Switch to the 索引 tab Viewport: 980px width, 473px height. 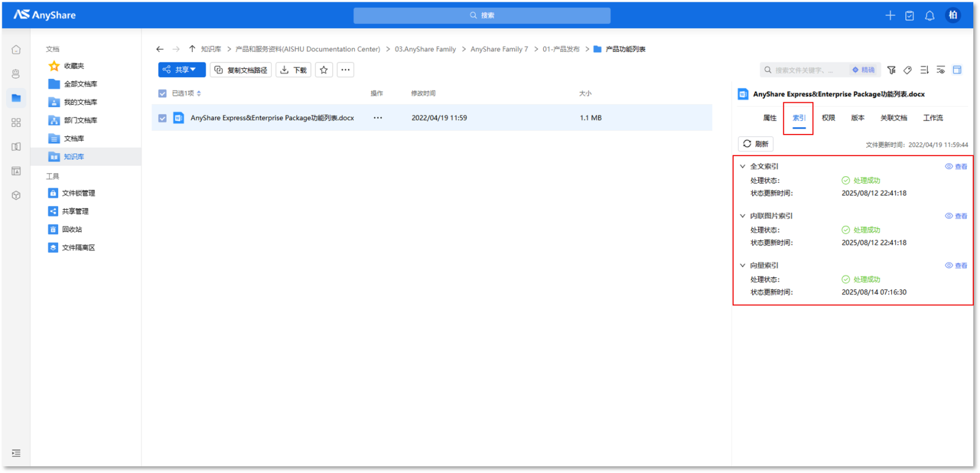point(799,118)
